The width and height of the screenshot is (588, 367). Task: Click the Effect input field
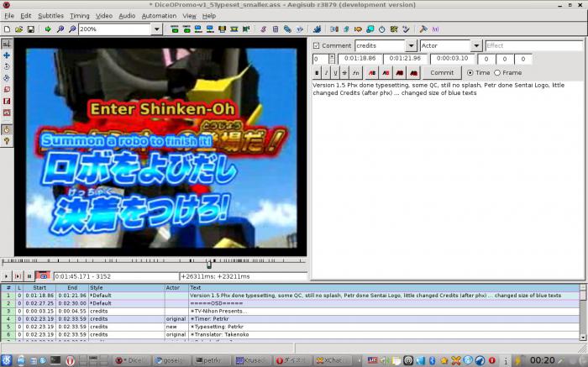[534, 45]
